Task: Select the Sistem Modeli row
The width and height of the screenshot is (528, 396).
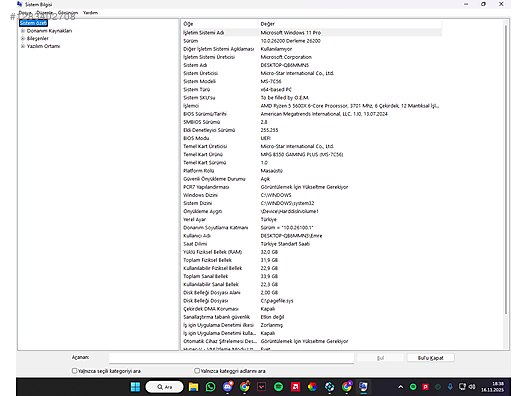Action: tap(311, 81)
